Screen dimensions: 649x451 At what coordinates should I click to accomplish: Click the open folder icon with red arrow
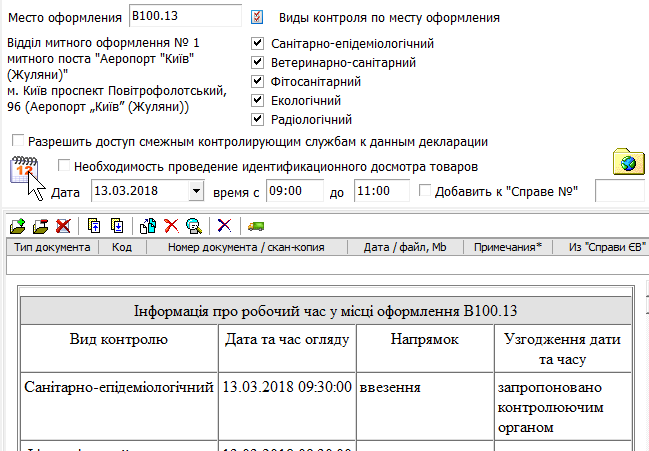40,226
